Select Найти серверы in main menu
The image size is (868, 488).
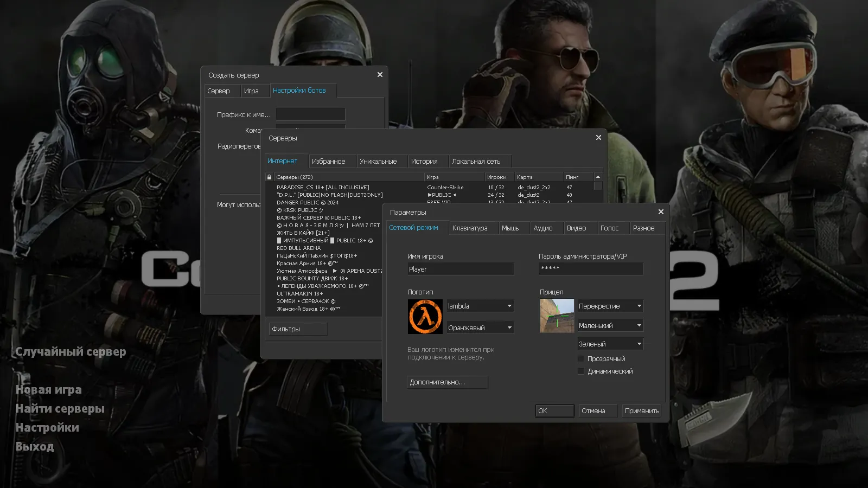60,409
